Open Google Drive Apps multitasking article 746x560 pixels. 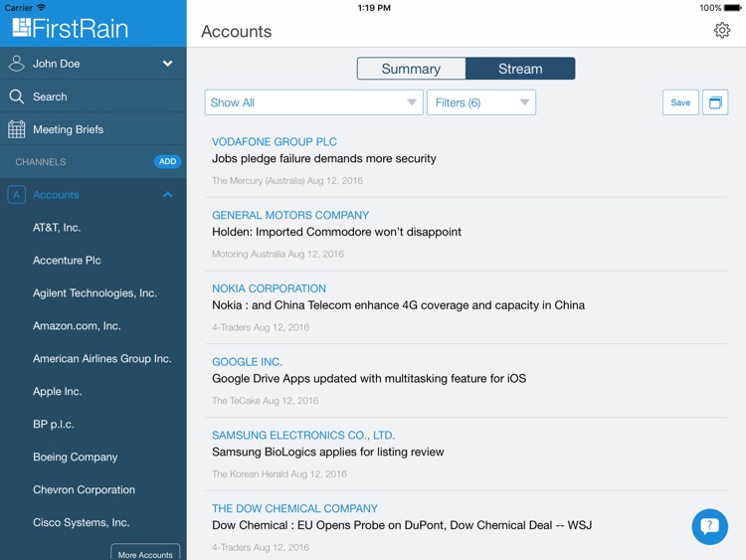(x=369, y=378)
